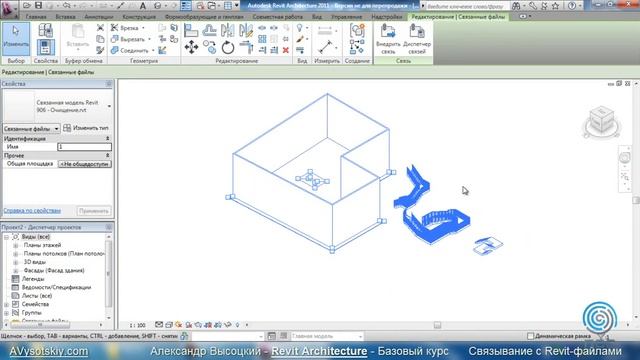Image resolution: width=640 pixels, height=360 pixels.
Task: Toggle the Properties palette icon in ribbon
Action: point(45,47)
